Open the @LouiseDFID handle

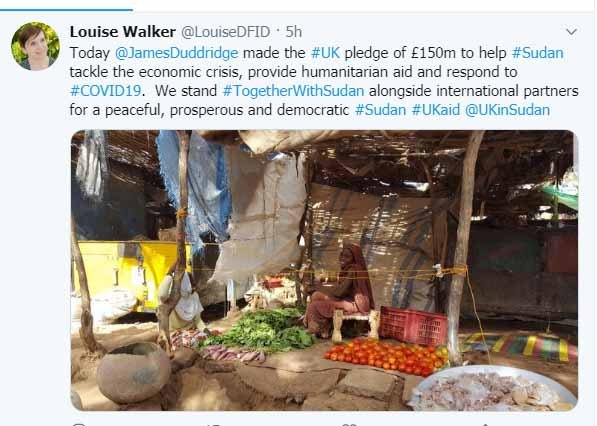(225, 32)
